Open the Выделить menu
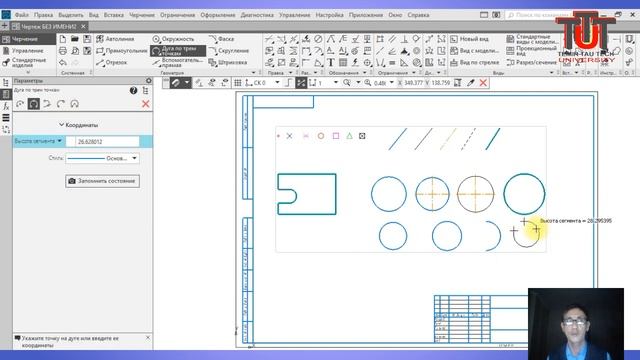This screenshot has width=640, height=360. click(71, 15)
